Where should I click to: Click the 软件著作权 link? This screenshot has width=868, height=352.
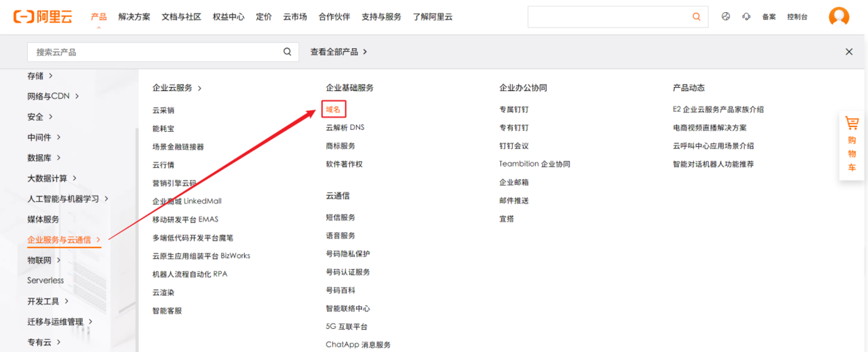344,164
